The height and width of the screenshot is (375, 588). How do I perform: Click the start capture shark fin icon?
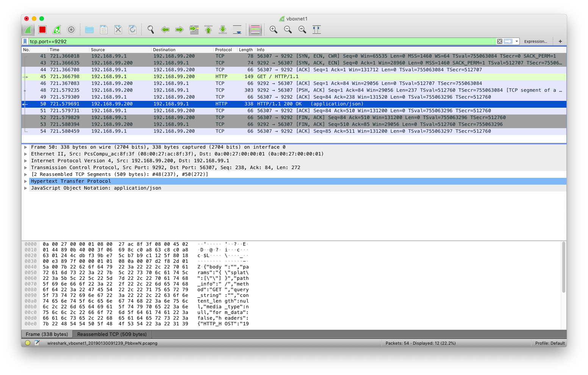[x=28, y=30]
